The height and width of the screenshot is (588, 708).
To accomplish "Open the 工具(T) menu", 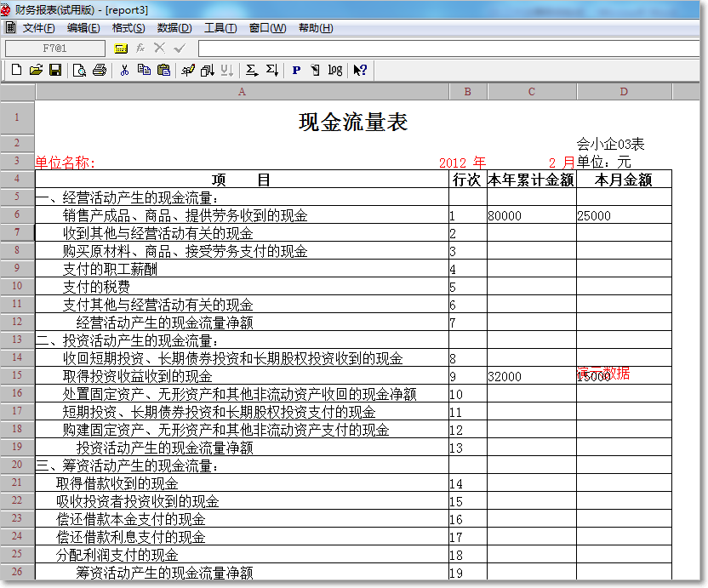I will click(x=220, y=28).
